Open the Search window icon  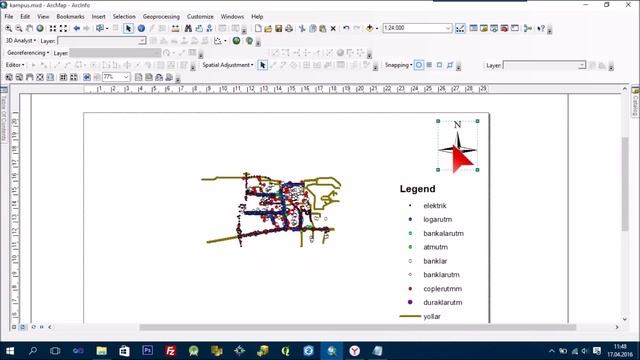pos(494,29)
